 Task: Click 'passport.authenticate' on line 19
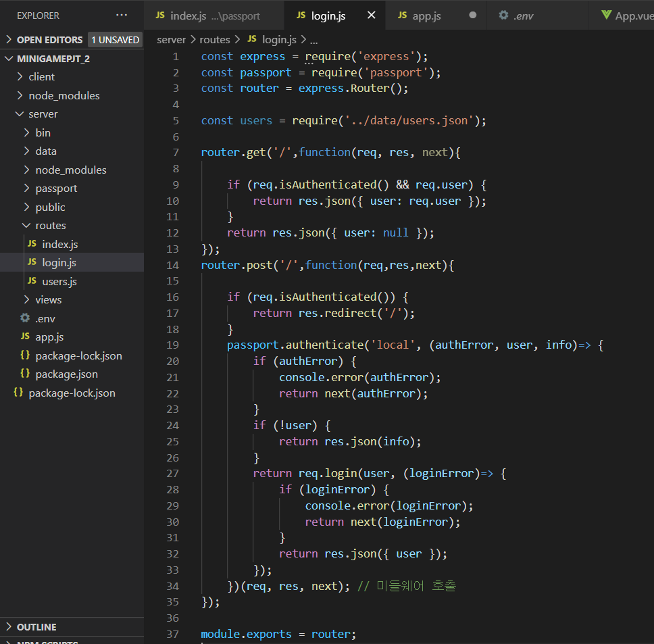[295, 345]
